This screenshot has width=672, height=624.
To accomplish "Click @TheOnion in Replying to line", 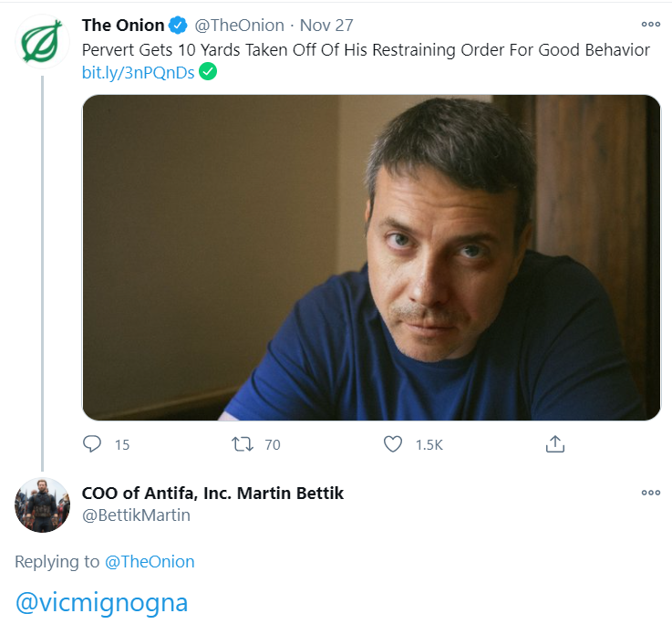I will pyautogui.click(x=150, y=561).
